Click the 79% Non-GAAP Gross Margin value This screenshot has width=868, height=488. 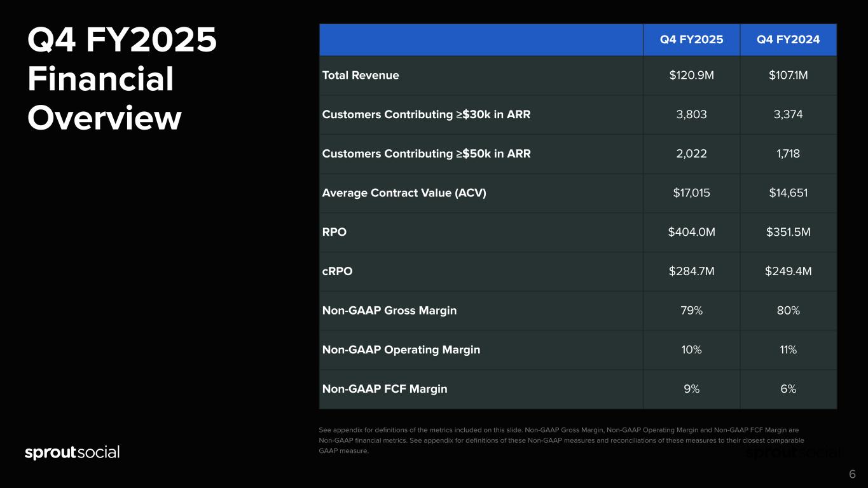[691, 311]
